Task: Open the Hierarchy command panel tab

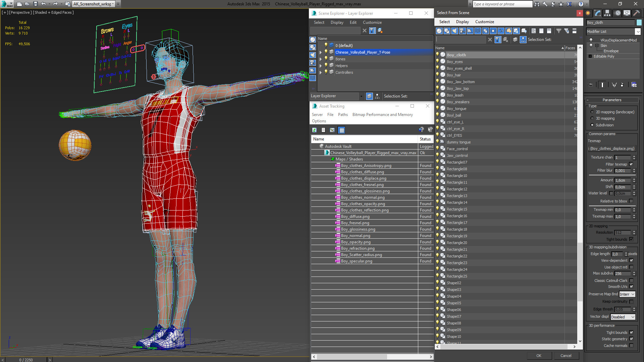Action: tap(607, 13)
